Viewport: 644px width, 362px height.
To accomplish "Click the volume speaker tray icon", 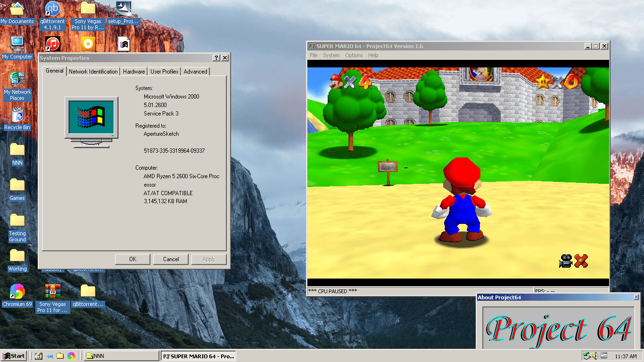I will coord(595,356).
